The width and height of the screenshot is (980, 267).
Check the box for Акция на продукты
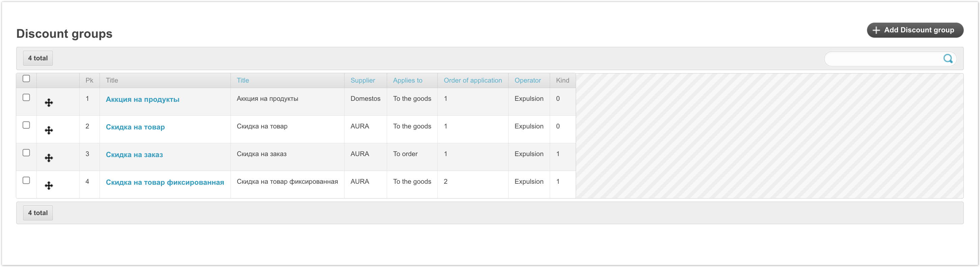point(26,98)
